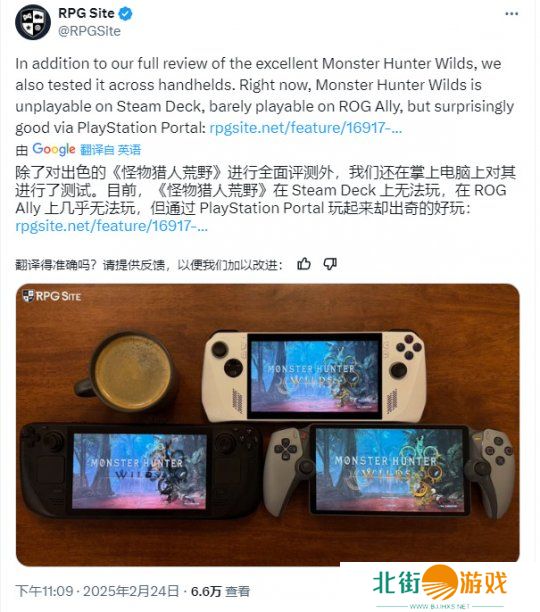Click the blue verified badge
The image size is (540, 612).
(125, 14)
